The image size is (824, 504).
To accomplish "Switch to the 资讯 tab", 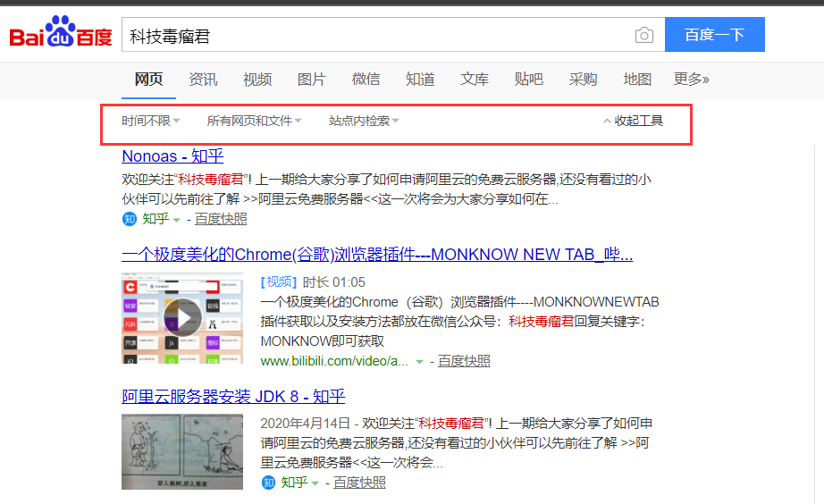I will 203,80.
